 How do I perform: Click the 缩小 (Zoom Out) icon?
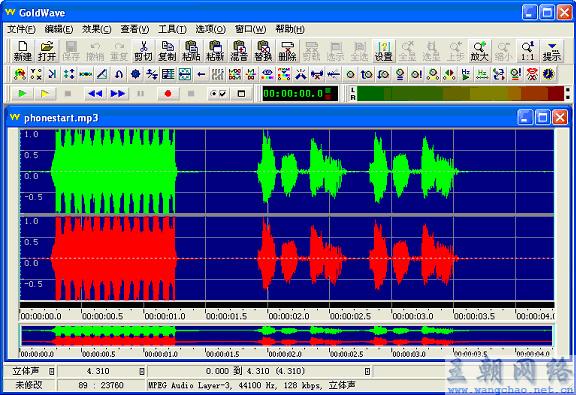point(504,51)
